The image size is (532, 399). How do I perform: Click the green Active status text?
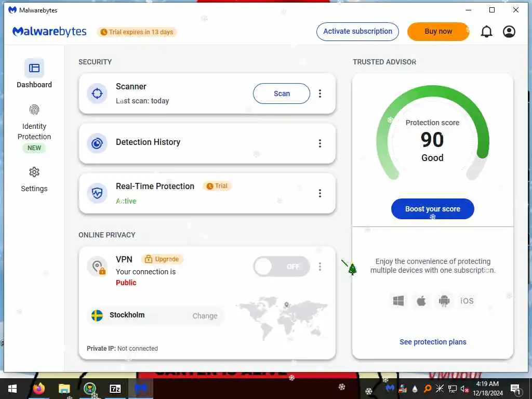126,201
